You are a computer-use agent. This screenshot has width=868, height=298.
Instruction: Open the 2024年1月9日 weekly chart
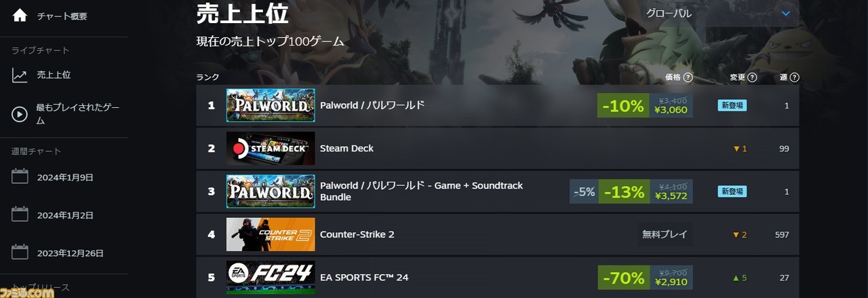[64, 177]
